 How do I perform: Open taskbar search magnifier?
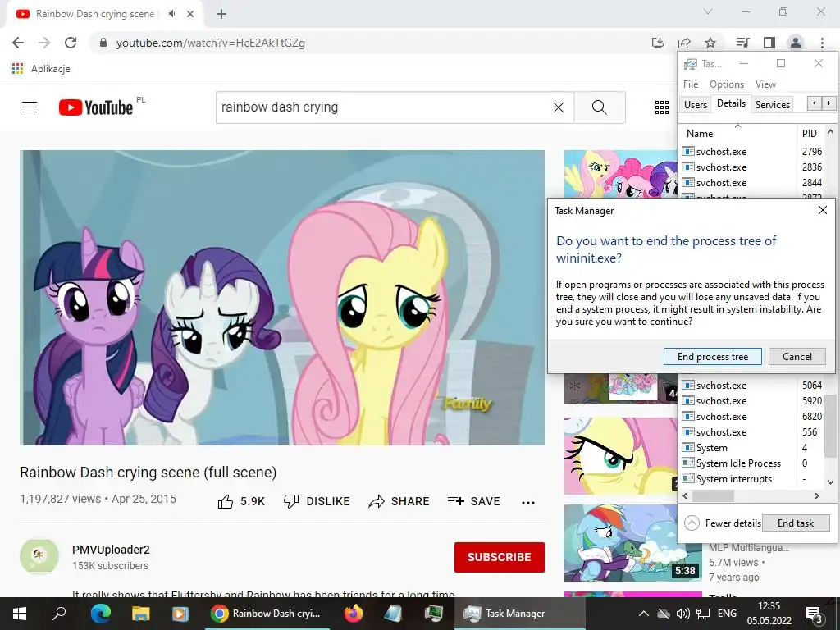[59, 614]
